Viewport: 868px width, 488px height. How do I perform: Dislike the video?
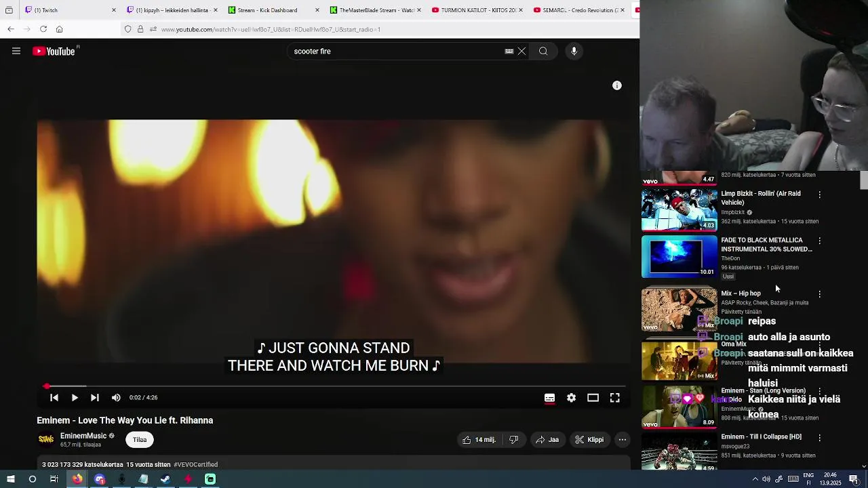[513, 440]
